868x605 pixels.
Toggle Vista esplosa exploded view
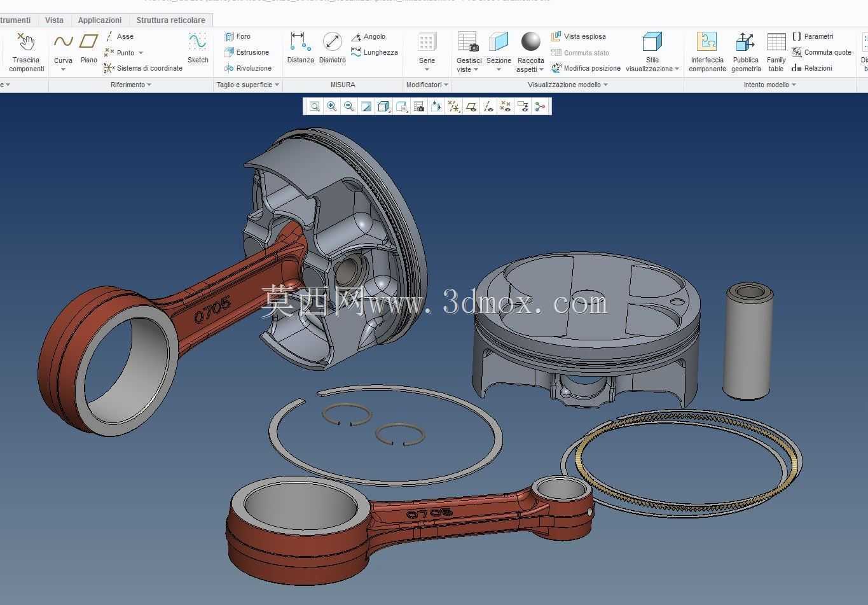click(x=578, y=37)
